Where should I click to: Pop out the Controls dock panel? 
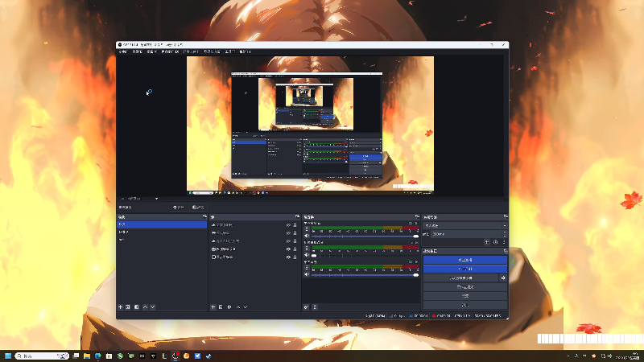click(x=506, y=251)
